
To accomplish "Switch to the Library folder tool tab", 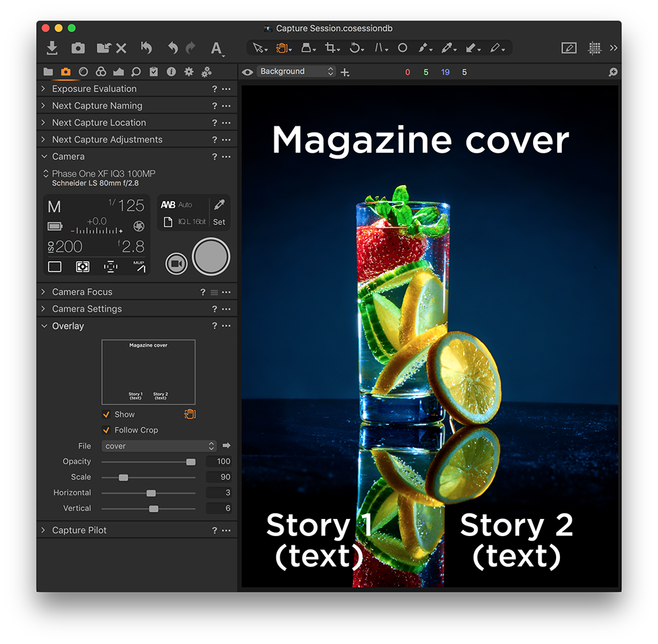I will (48, 72).
